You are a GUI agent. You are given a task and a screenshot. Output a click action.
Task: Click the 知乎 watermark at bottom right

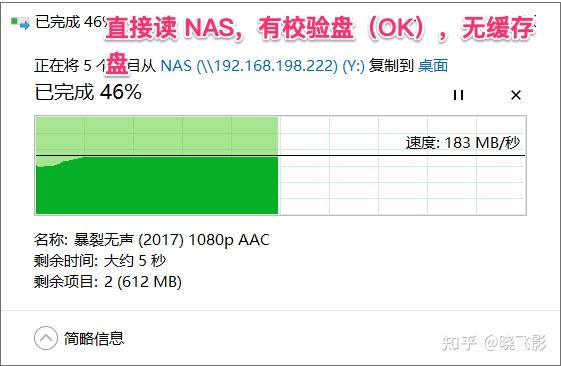[x=459, y=343]
